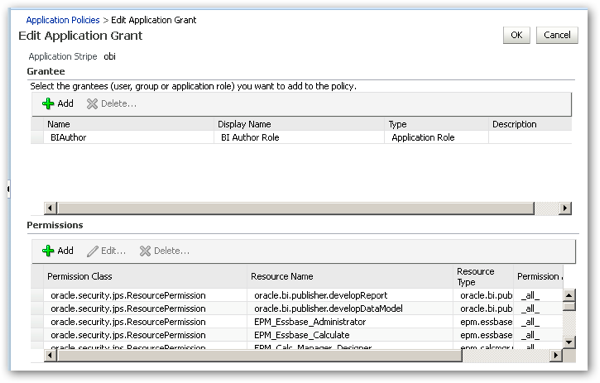Click the green plus Add icon in Grantee toolbar
The width and height of the screenshot is (600, 383).
click(48, 103)
